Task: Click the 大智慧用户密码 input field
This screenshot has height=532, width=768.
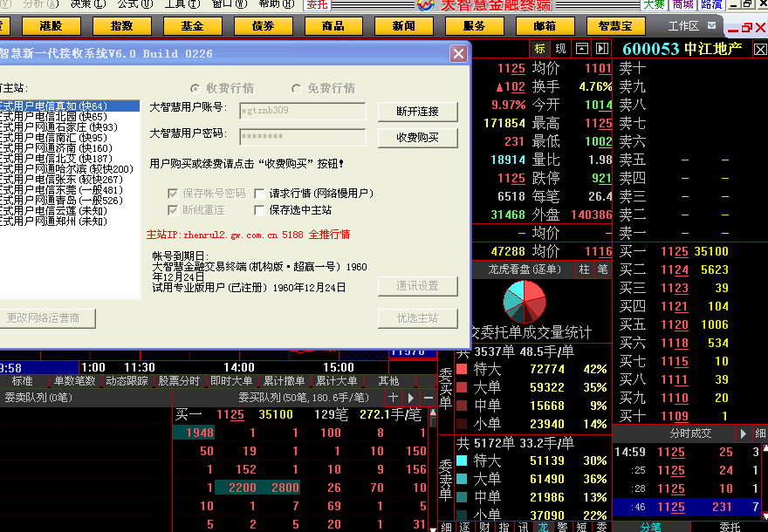Action: 302,137
